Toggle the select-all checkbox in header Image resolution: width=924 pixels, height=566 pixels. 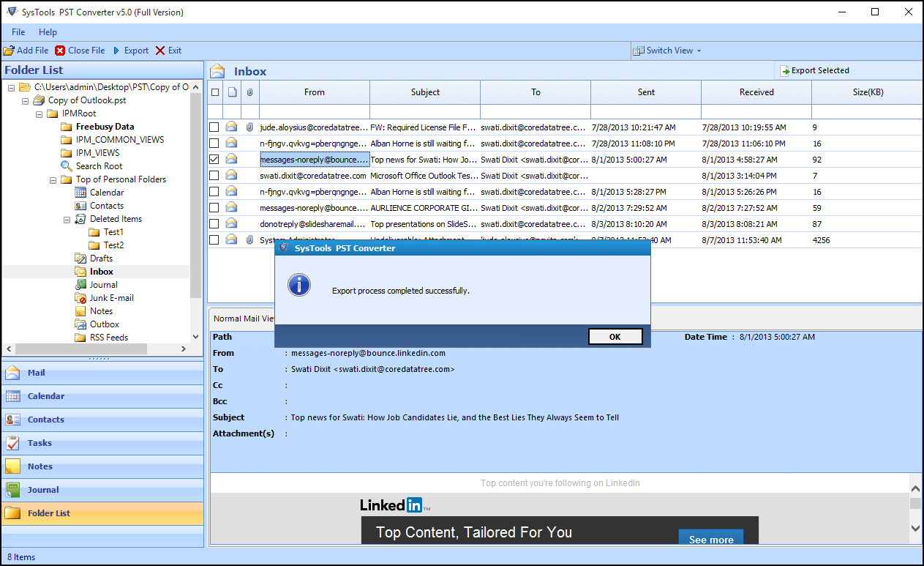tap(215, 92)
